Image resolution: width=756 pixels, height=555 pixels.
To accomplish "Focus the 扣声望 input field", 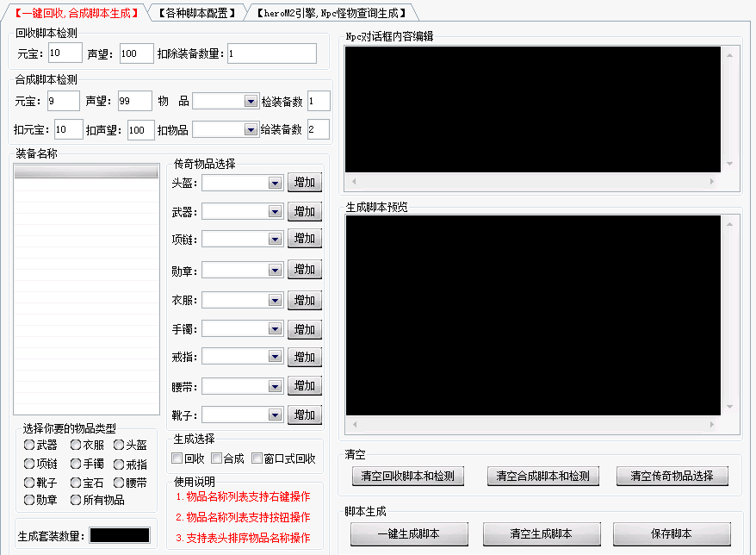I will [141, 130].
